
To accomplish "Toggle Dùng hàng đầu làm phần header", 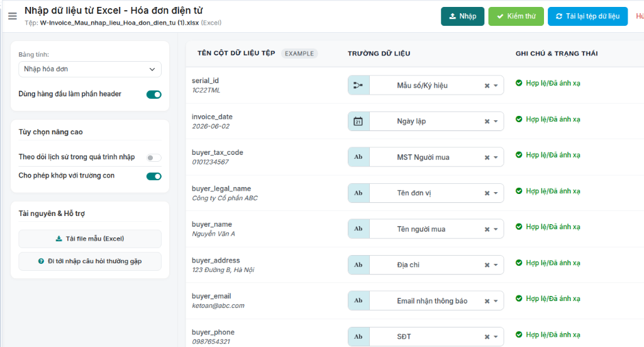I will click(154, 94).
